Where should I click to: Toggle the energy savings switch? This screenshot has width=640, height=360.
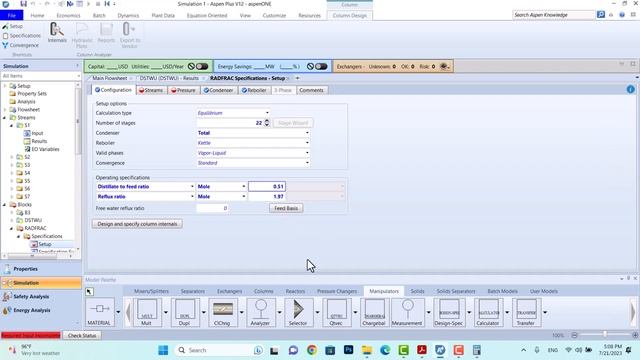click(321, 66)
